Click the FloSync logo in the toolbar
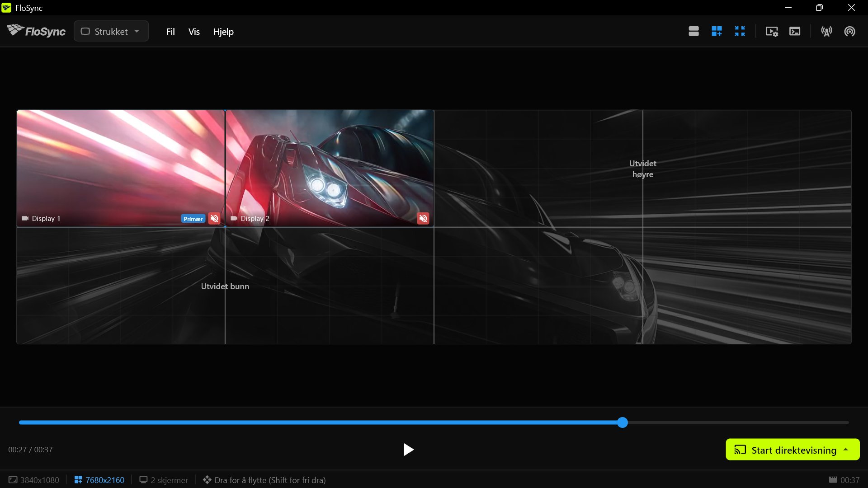Image resolution: width=868 pixels, height=488 pixels. click(36, 31)
